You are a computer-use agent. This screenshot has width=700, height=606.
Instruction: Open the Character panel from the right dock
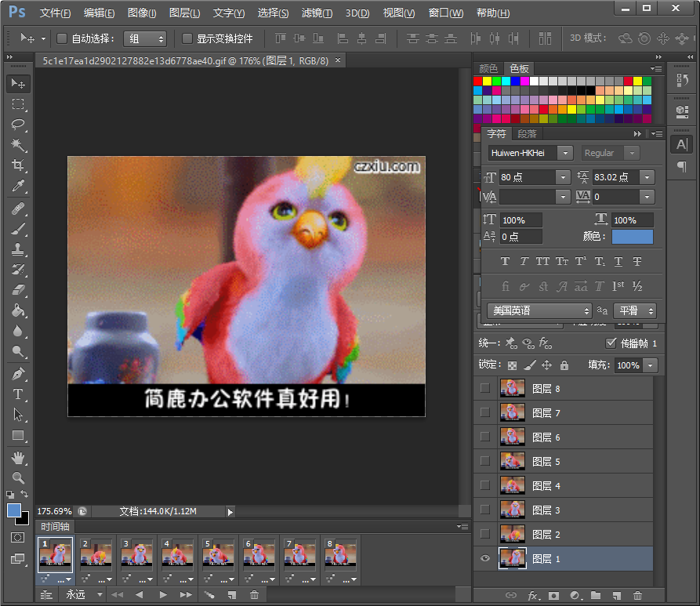(496, 133)
